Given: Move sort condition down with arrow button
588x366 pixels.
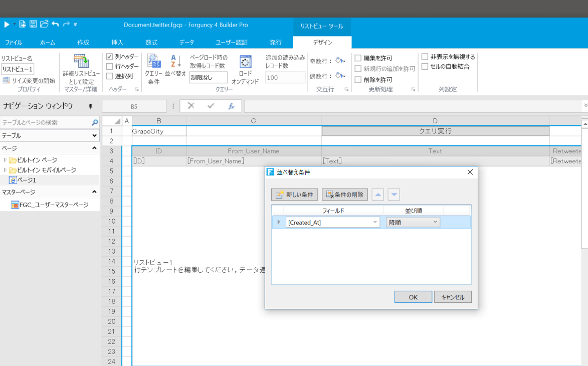Looking at the screenshot, I should point(394,195).
